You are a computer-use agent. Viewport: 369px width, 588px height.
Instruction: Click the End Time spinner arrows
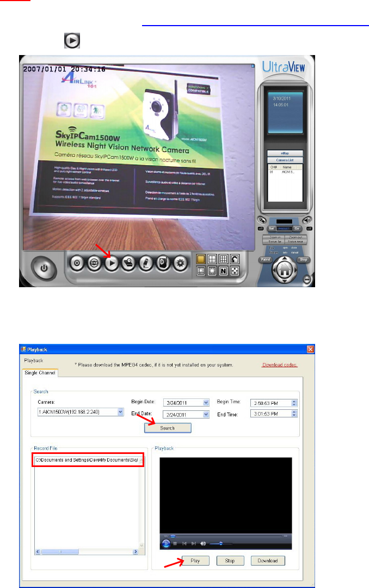(x=294, y=414)
